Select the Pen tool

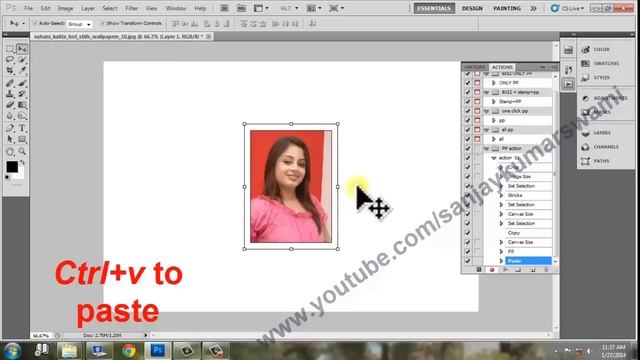10,128
